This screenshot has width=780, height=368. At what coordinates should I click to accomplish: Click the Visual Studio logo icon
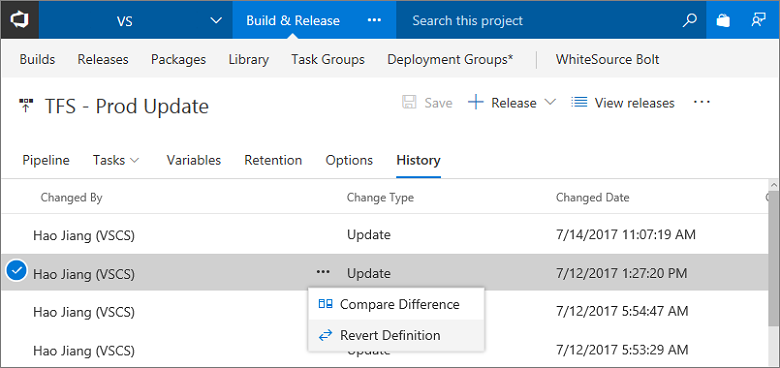coord(19,20)
